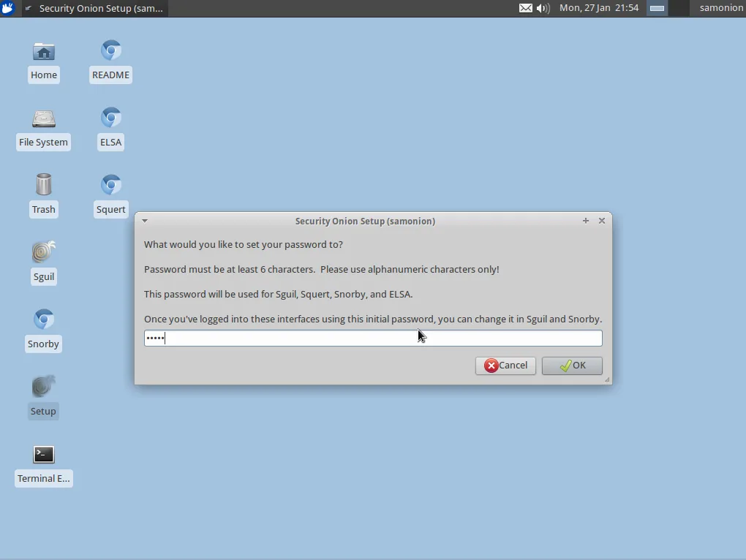Click the 'What would you like' prompt text
The image size is (746, 560).
243,245
